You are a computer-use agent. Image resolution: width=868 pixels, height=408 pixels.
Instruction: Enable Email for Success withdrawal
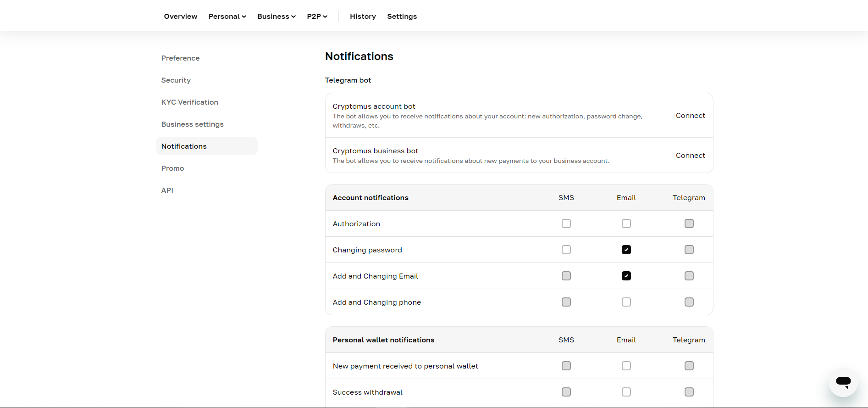pos(626,392)
